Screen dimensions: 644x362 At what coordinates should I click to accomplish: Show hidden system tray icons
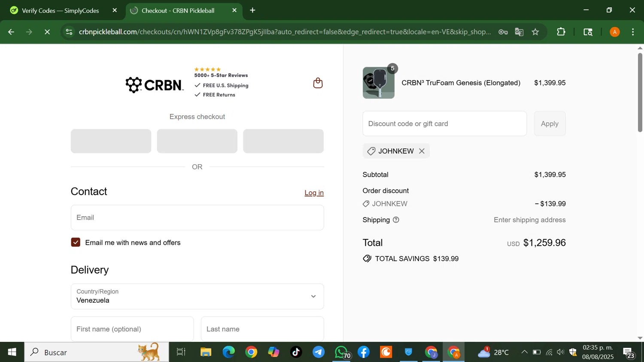[x=524, y=352]
